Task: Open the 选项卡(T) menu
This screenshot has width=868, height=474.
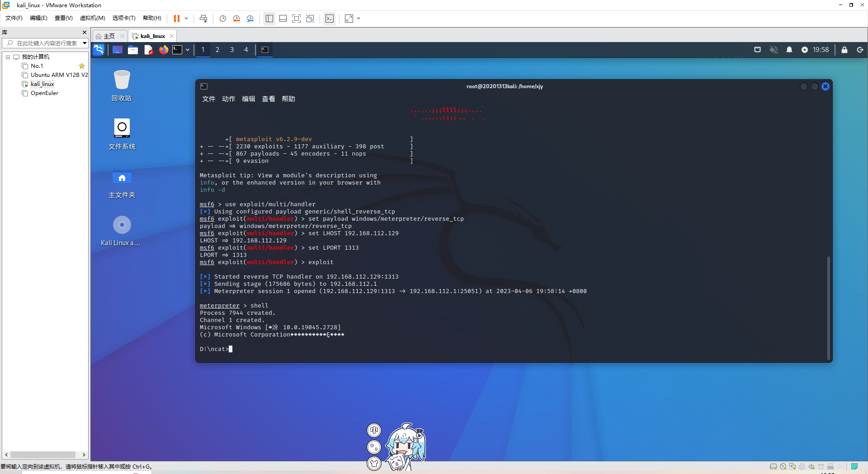Action: [124, 18]
